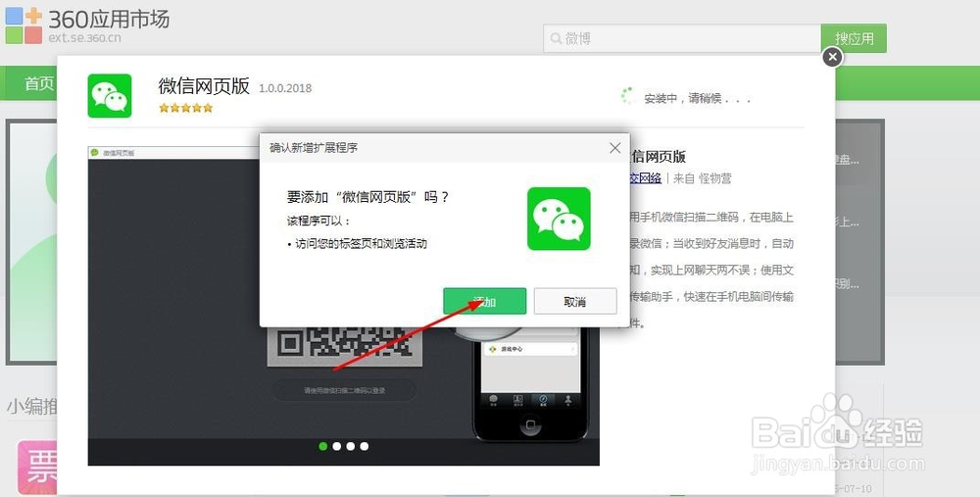Close the 确认新增扩展程序 dialog with the X
Image resolution: width=980 pixels, height=497 pixels.
pyautogui.click(x=615, y=148)
